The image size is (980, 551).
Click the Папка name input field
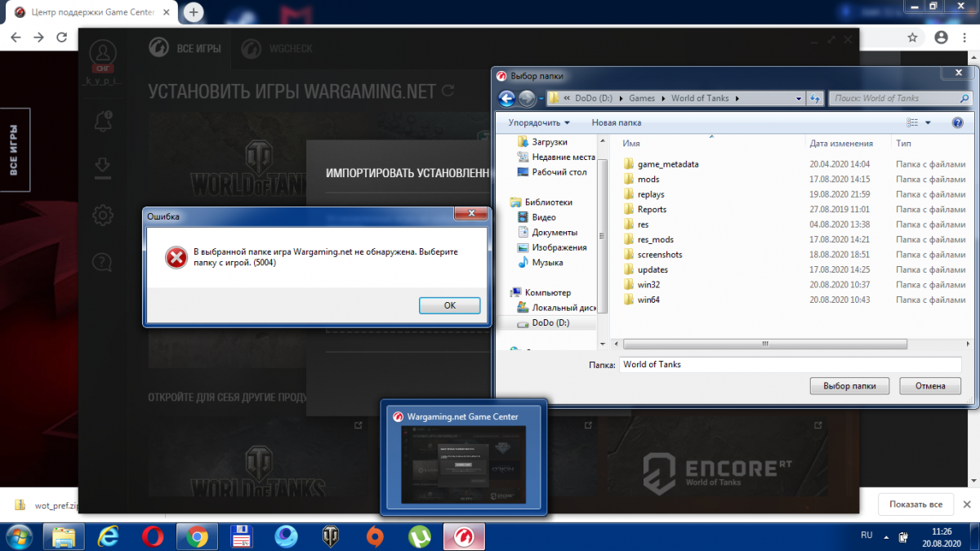[791, 364]
